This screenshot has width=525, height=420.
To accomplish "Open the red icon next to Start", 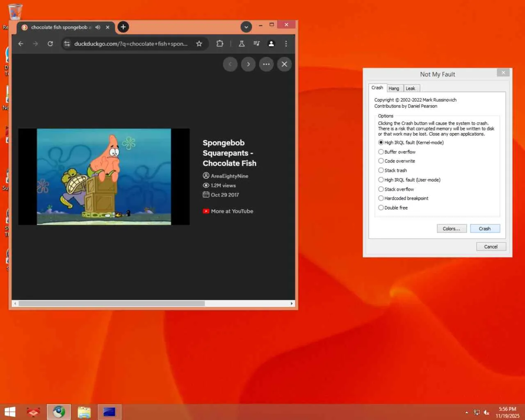I will 33,412.
